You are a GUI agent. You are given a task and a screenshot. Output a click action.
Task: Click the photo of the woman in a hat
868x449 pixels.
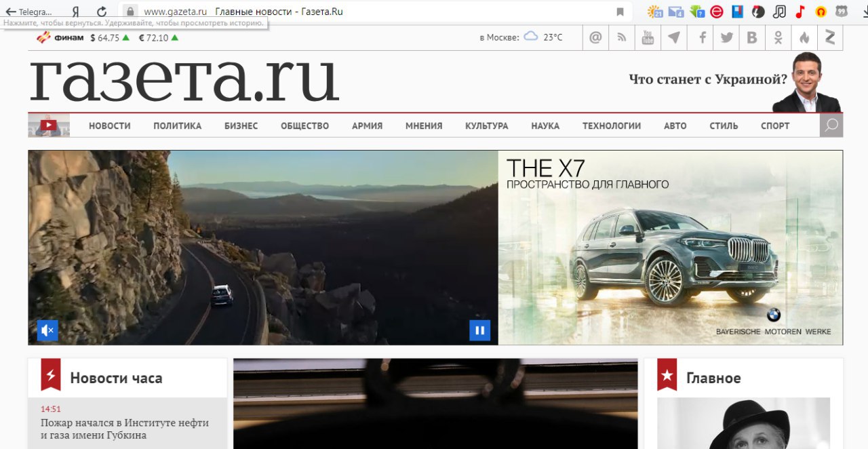(x=743, y=423)
